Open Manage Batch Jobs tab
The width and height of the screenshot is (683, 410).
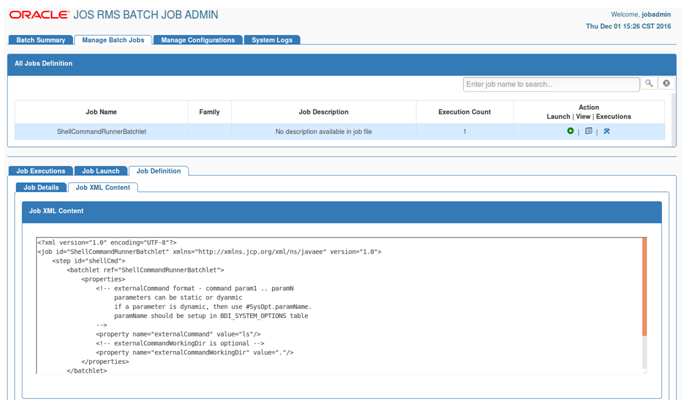click(x=113, y=40)
